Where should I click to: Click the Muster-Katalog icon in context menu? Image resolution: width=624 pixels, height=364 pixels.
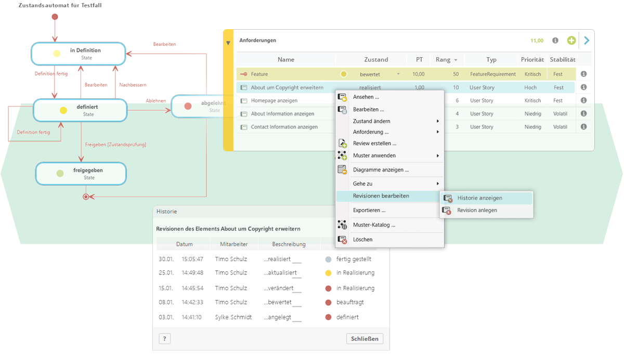(x=342, y=225)
